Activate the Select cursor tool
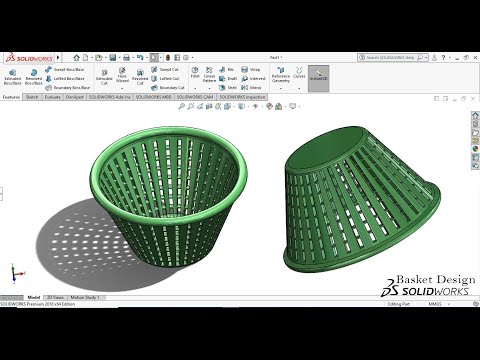Screen dimensions: 480x360 coord(154,58)
